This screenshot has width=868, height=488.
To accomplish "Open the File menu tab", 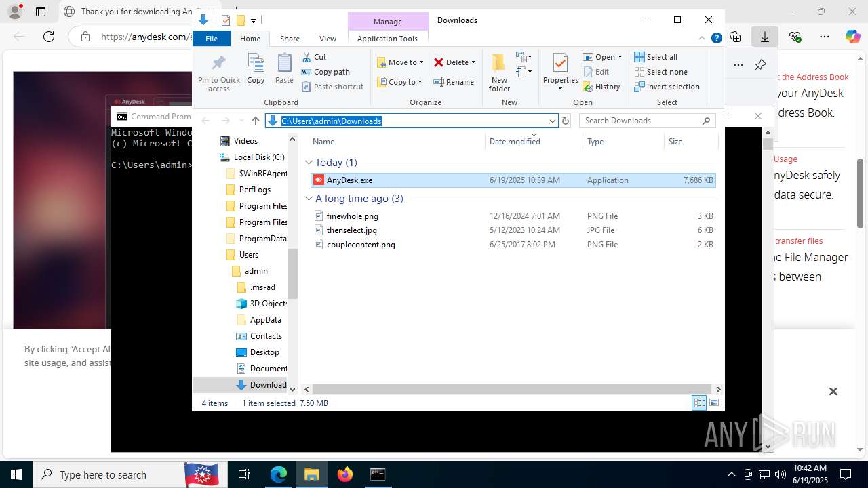I will (x=212, y=39).
